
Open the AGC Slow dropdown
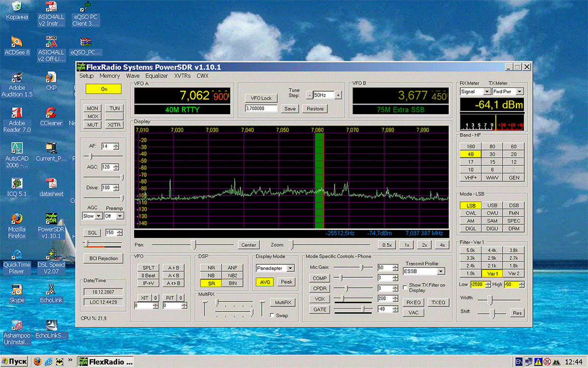point(98,216)
